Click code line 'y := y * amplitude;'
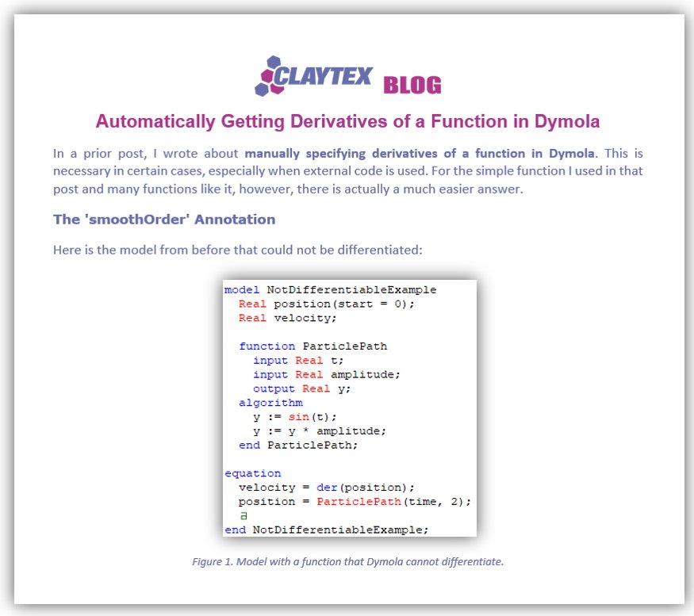The image size is (694, 616). (320, 431)
